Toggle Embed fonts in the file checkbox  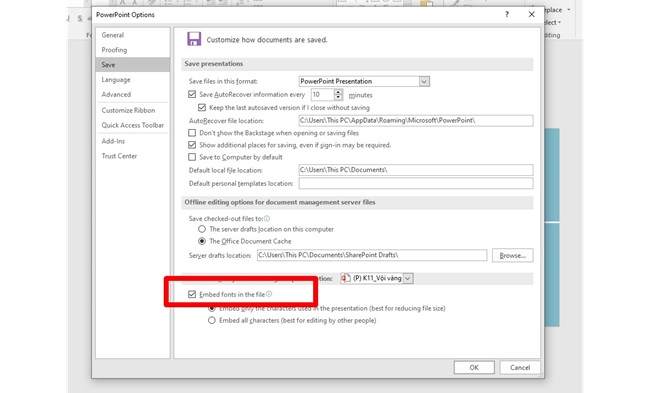click(192, 294)
